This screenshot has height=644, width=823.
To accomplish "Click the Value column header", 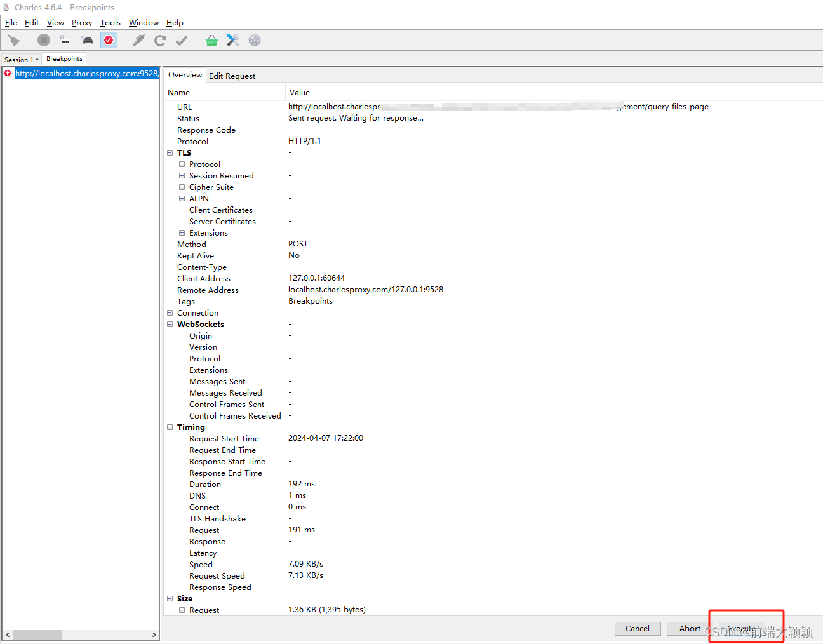I will [554, 93].
